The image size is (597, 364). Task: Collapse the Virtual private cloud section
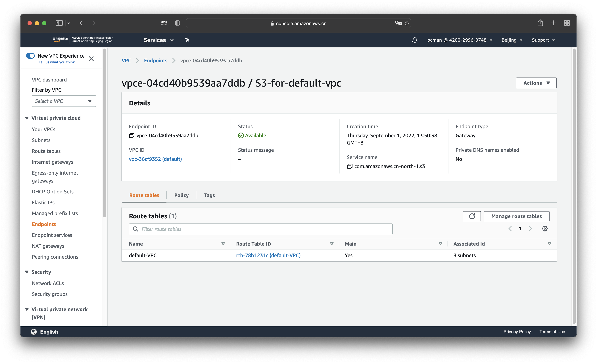[x=27, y=118]
